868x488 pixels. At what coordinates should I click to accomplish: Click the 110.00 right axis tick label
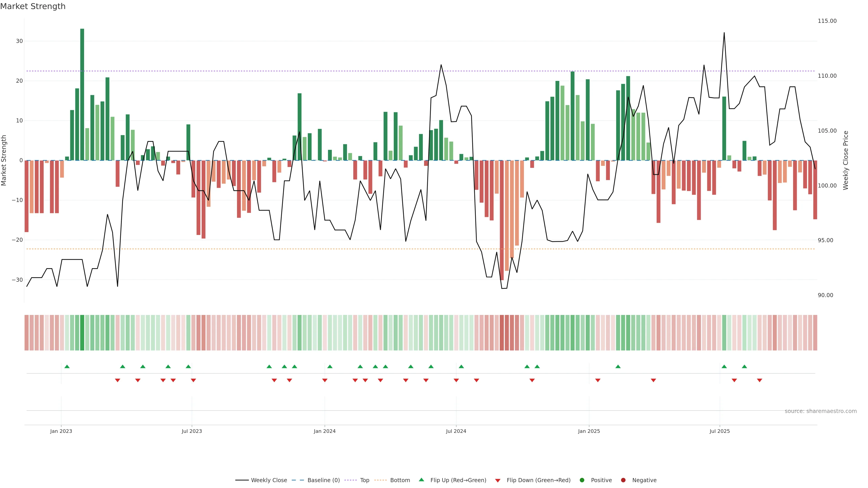coord(827,76)
